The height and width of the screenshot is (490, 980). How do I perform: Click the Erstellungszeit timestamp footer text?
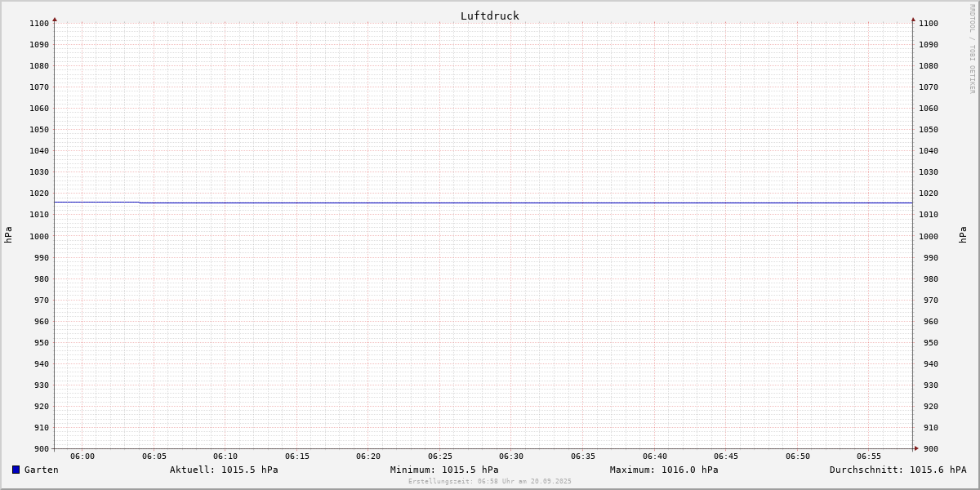tap(489, 481)
